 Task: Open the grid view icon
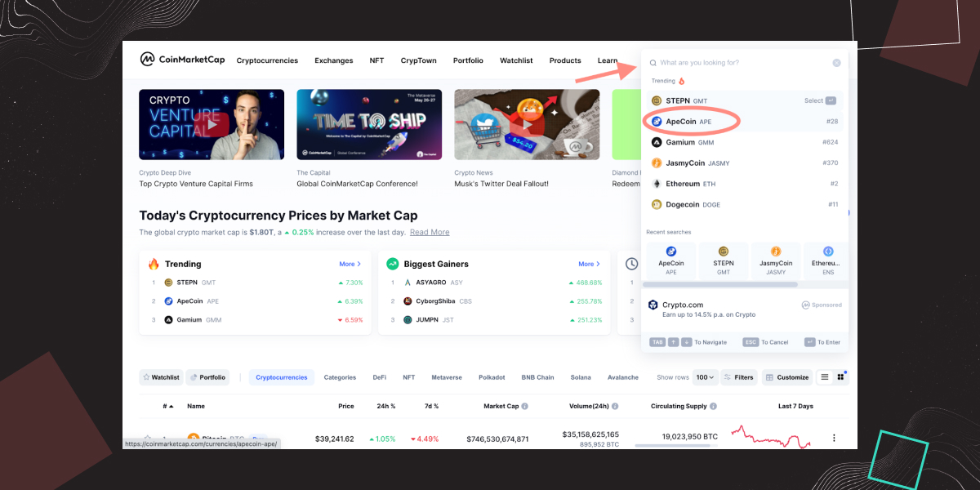coord(841,377)
